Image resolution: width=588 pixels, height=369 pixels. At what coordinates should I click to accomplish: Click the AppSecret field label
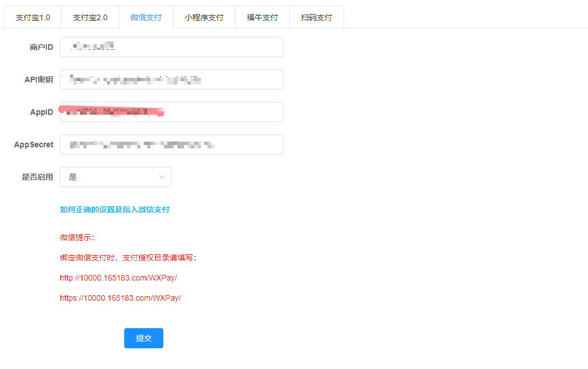[34, 144]
